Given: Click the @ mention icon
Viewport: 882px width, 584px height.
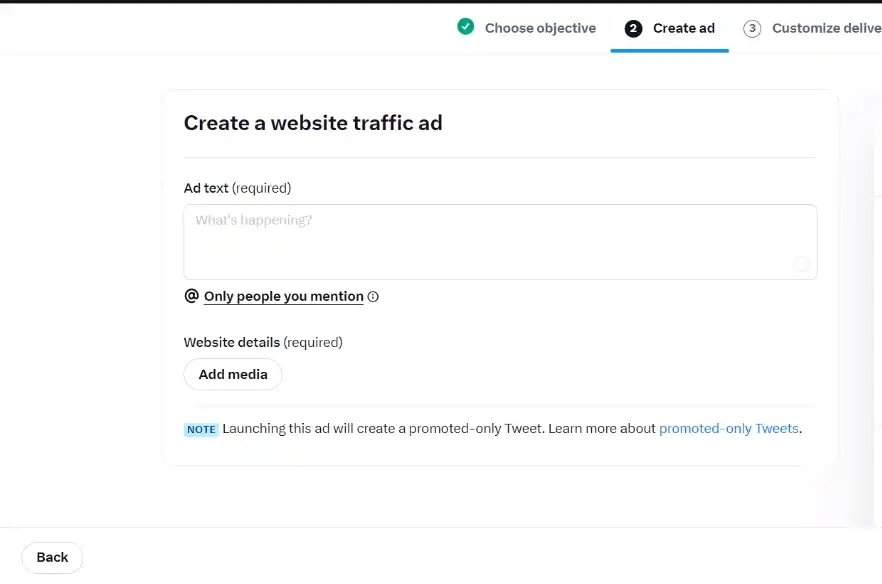Looking at the screenshot, I should 192,296.
